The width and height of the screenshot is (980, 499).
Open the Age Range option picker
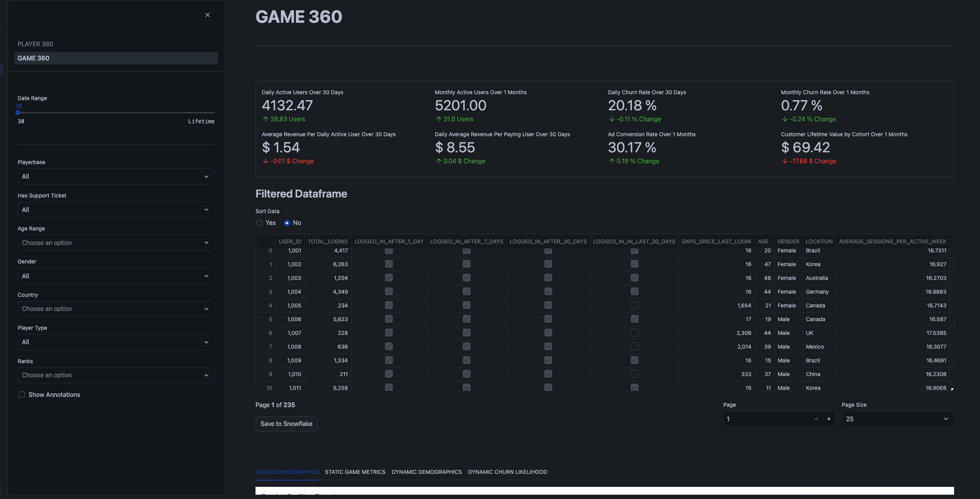[116, 243]
